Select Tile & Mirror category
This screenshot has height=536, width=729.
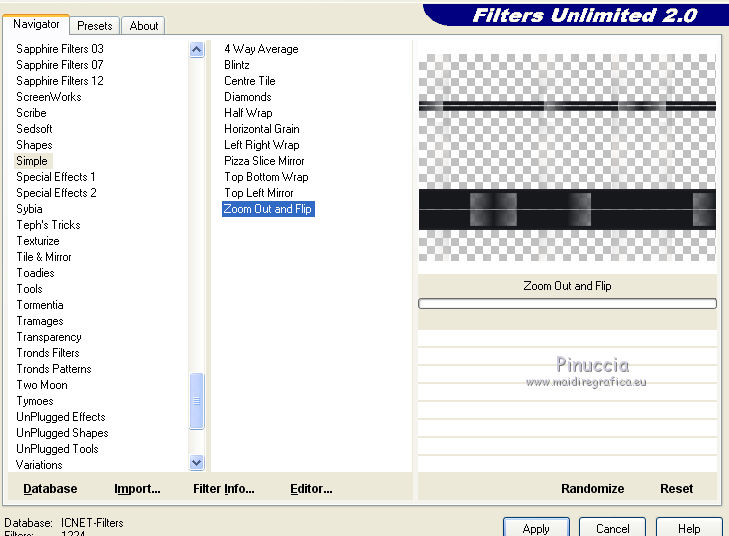coord(44,257)
